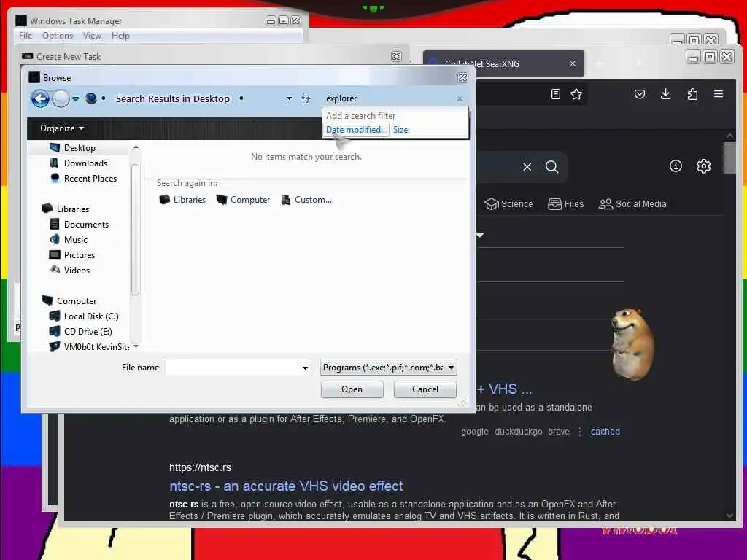Expand the address bar history dropdown
Image resolution: width=747 pixels, height=560 pixels.
(289, 98)
